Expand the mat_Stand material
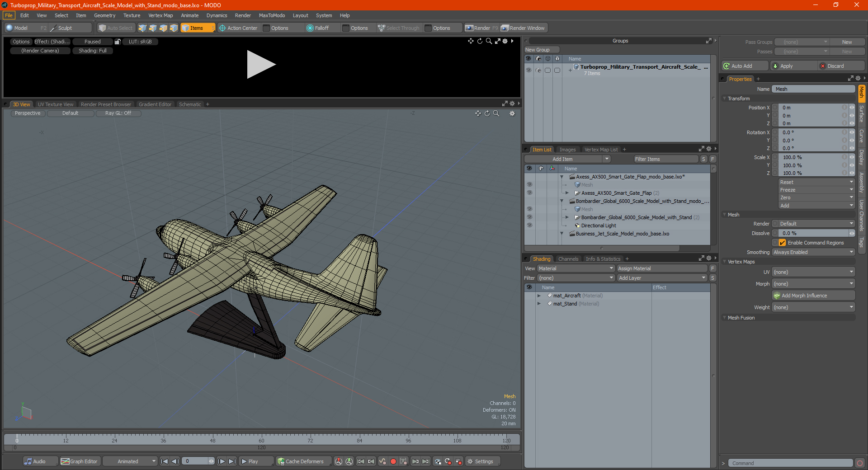Screen dimensions: 868x470 pyautogui.click(x=539, y=304)
